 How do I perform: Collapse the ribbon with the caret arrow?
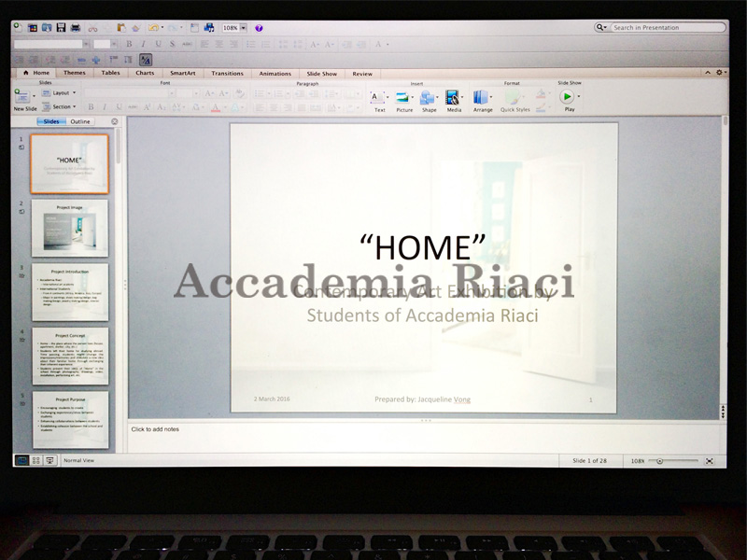click(x=708, y=73)
